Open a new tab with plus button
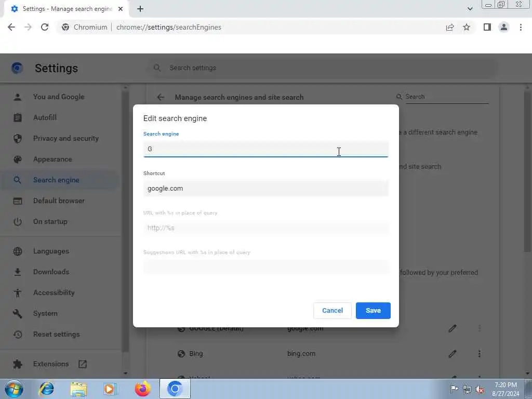 140,9
